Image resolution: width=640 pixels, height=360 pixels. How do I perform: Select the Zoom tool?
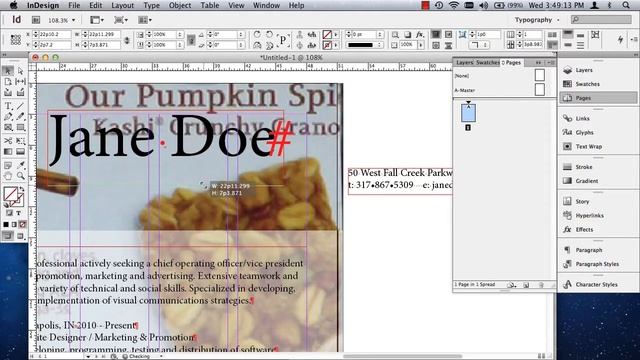click(x=20, y=176)
